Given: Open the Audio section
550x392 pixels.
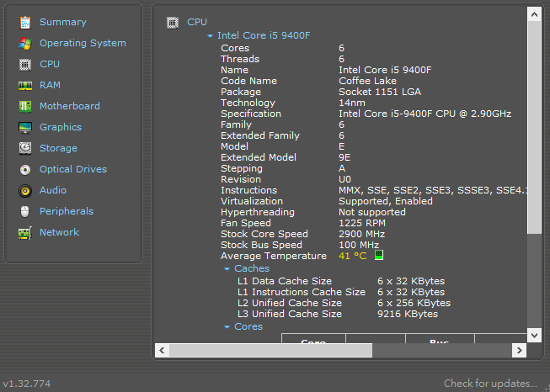Looking at the screenshot, I should [52, 190].
